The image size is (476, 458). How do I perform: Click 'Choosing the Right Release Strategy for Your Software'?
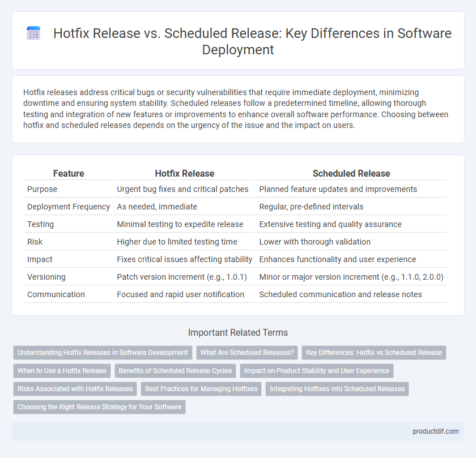99,407
